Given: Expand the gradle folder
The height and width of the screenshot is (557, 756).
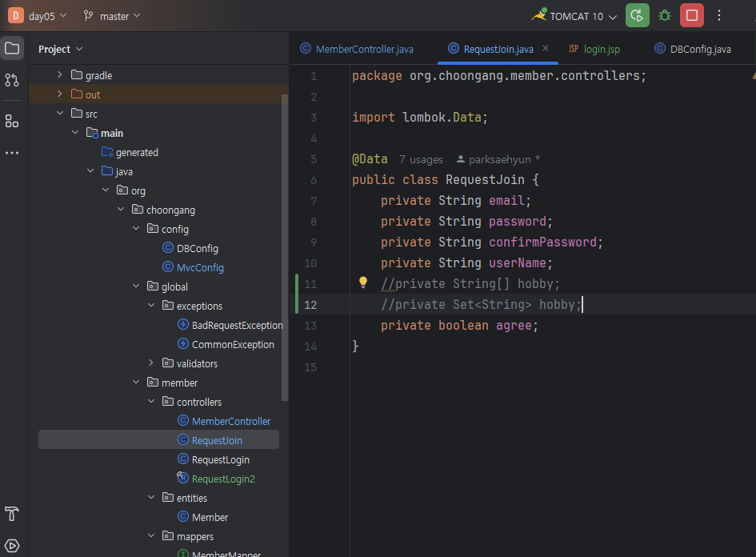Looking at the screenshot, I should (x=59, y=75).
